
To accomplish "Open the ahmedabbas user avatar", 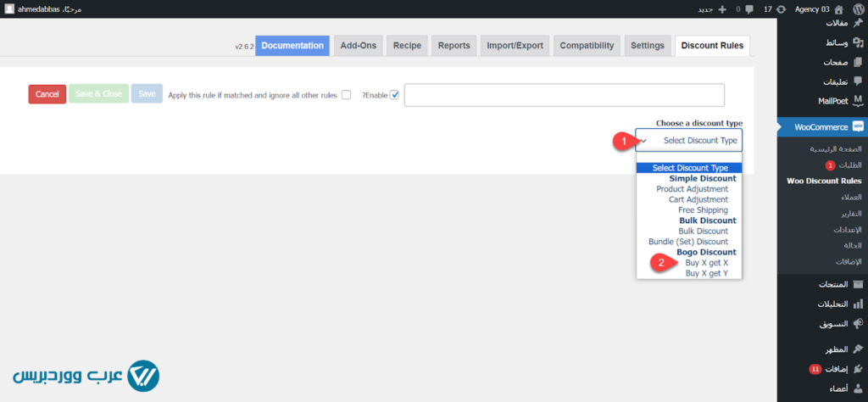I will [10, 9].
